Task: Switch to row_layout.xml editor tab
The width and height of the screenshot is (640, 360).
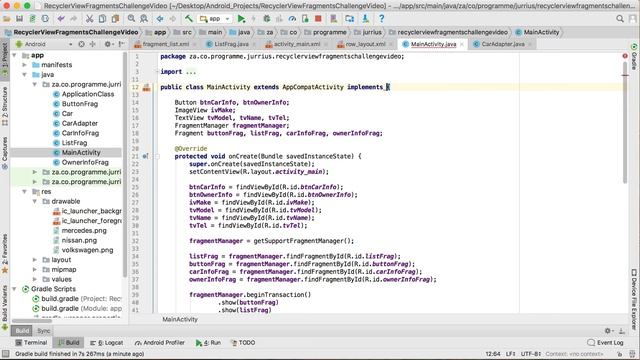Action: (x=365, y=44)
